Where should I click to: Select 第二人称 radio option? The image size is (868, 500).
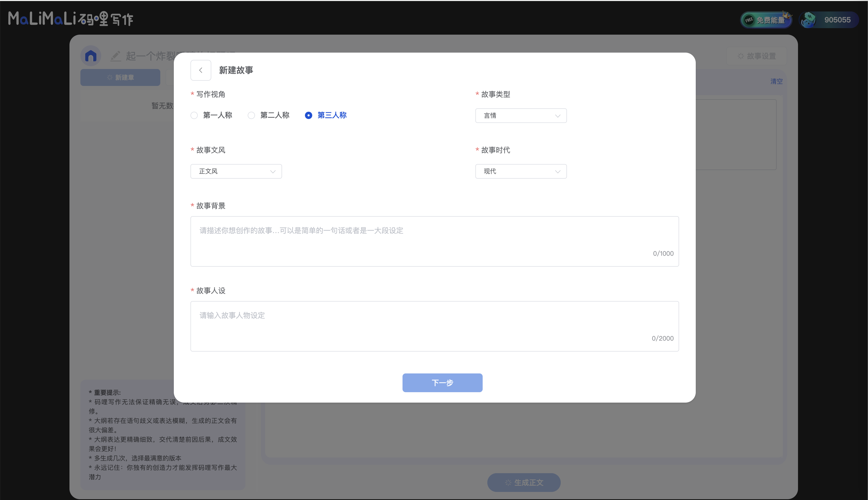coord(252,115)
